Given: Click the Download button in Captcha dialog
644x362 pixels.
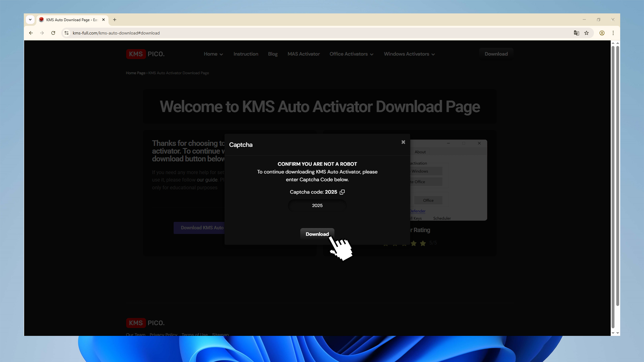Looking at the screenshot, I should pyautogui.click(x=317, y=234).
